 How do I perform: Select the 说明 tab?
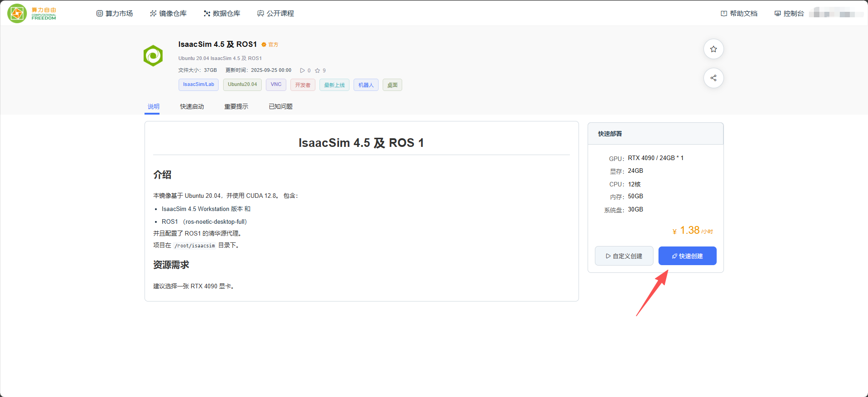pyautogui.click(x=154, y=106)
